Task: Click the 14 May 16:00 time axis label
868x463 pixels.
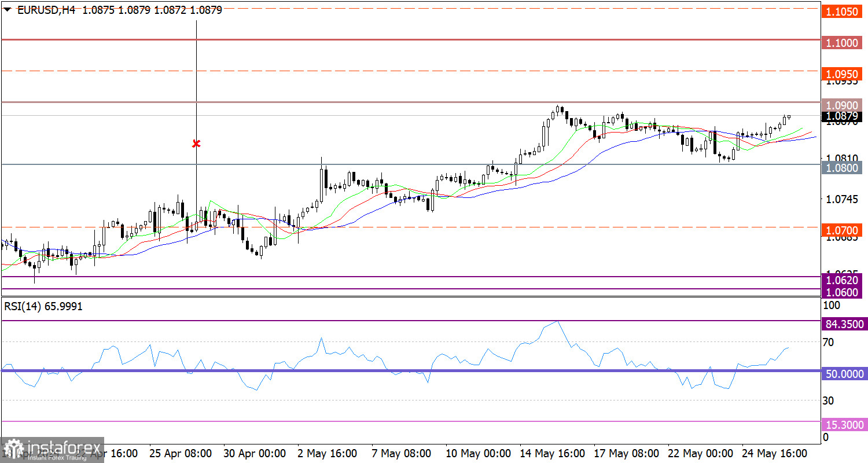Action: [x=552, y=453]
